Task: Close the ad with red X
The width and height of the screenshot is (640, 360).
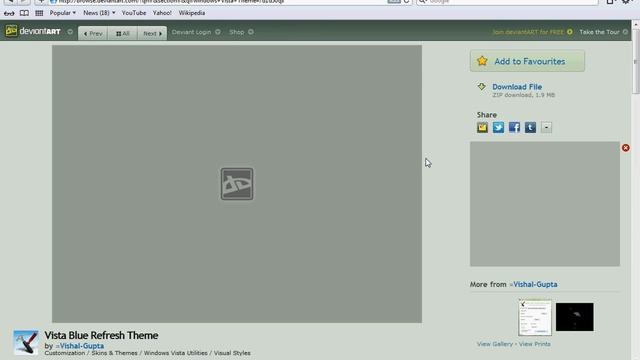Action: click(626, 148)
